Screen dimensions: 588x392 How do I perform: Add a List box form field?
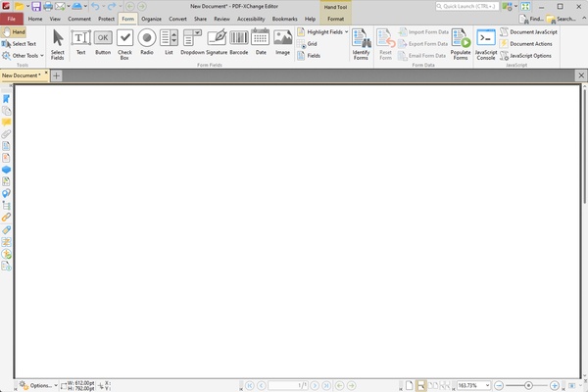(169, 42)
